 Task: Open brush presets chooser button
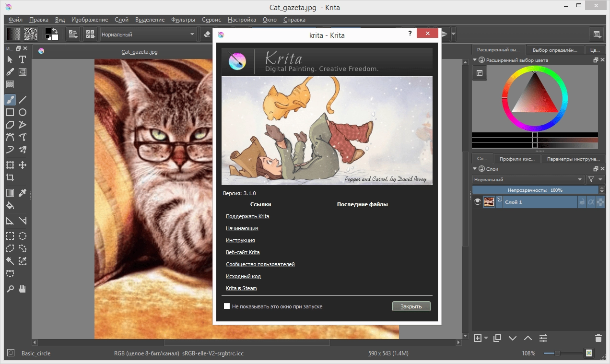tap(90, 34)
